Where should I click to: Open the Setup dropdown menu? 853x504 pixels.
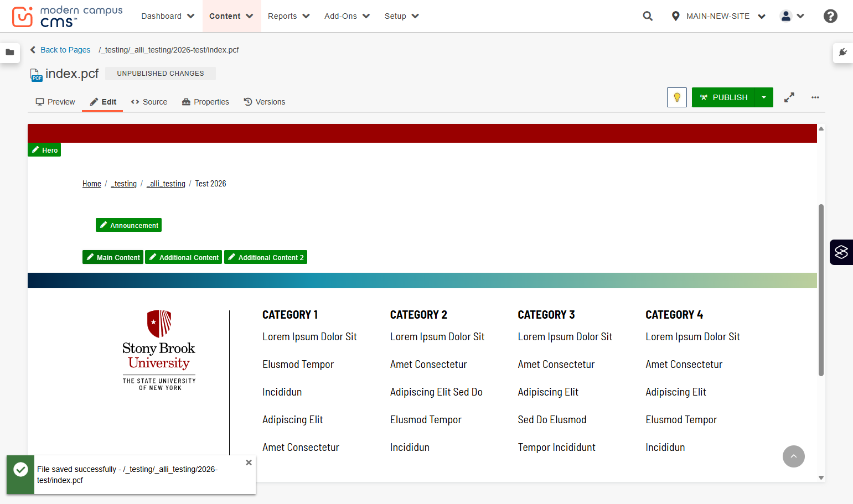click(x=401, y=16)
